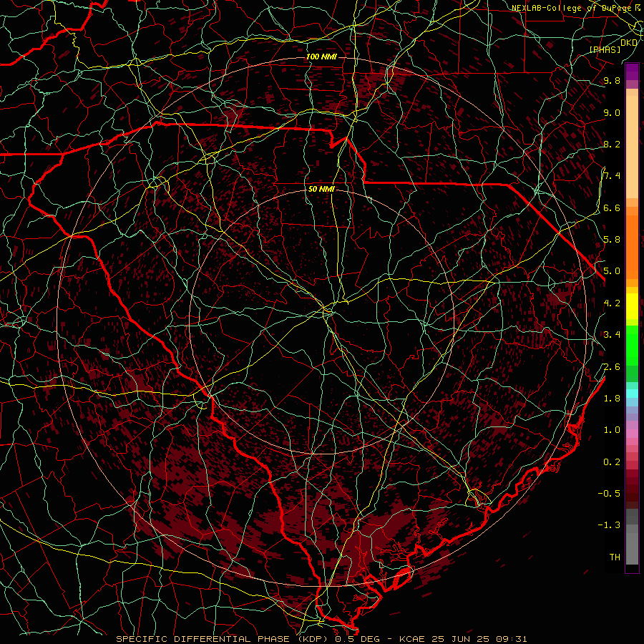
Task: Click the 0.2 scale value
Action: [x=612, y=462]
